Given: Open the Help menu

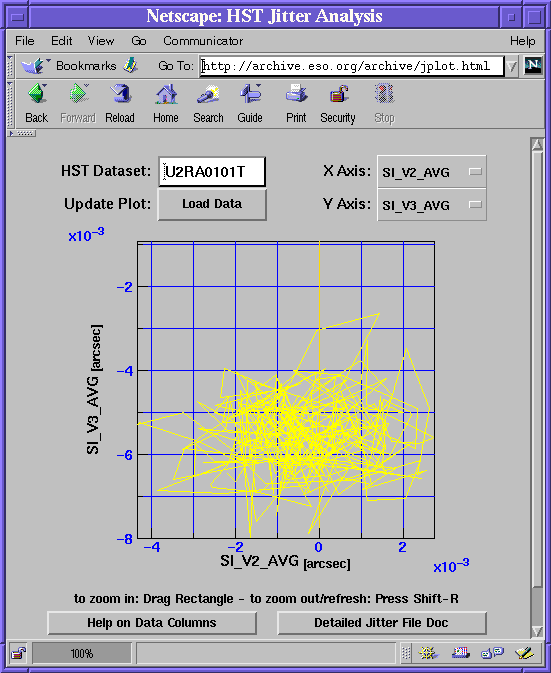Looking at the screenshot, I should (x=522, y=41).
